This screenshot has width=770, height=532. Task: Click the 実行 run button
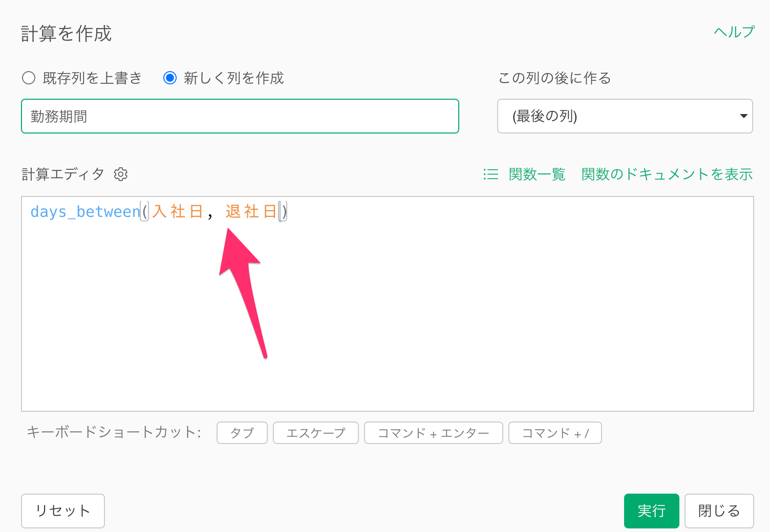click(652, 511)
